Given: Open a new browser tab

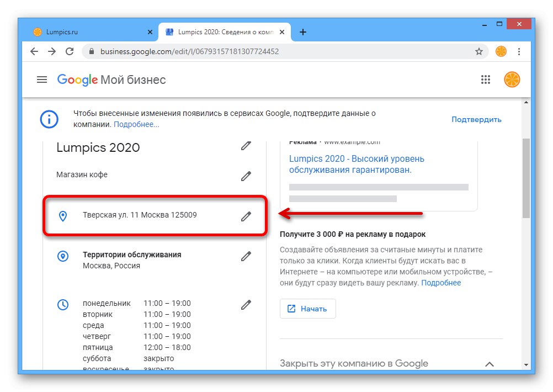Looking at the screenshot, I should pos(303,32).
